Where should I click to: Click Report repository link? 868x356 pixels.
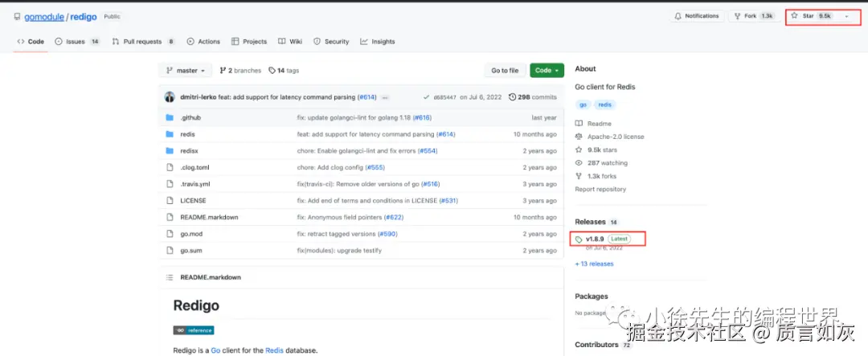[x=600, y=189]
